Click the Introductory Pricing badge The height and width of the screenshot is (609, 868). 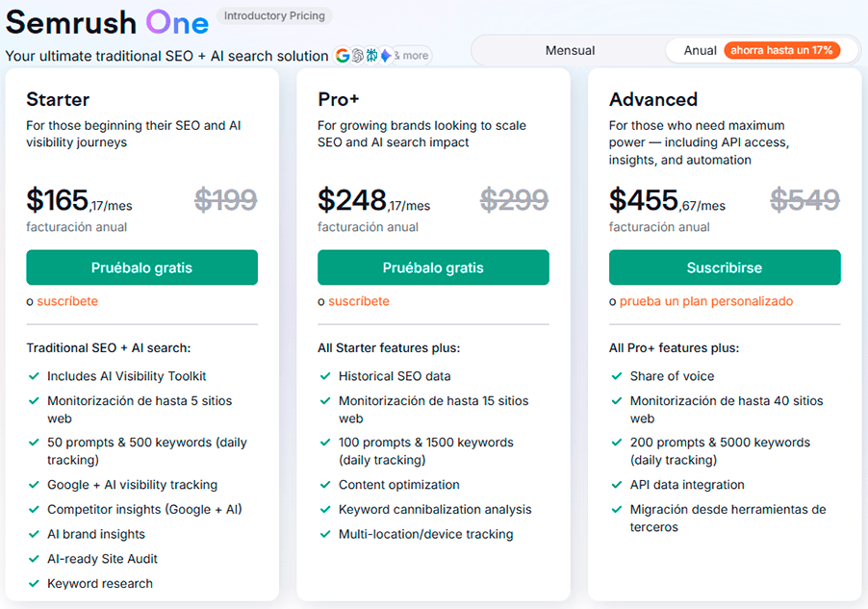coord(273,15)
